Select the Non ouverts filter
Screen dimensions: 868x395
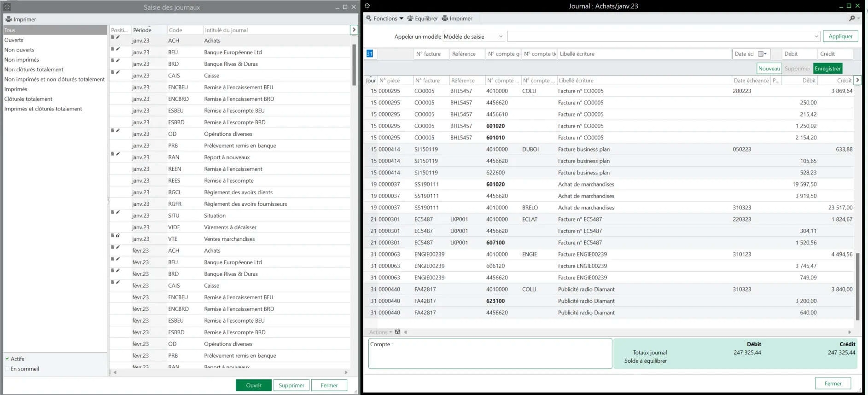pyautogui.click(x=19, y=50)
